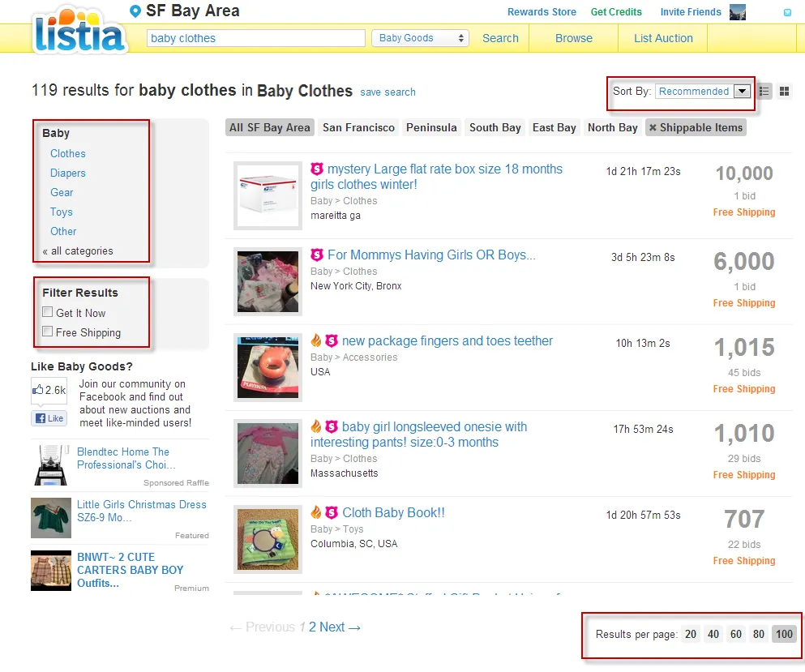Viewport: 805px width, 672px height.
Task: Open the Rewards Store link
Action: click(542, 12)
